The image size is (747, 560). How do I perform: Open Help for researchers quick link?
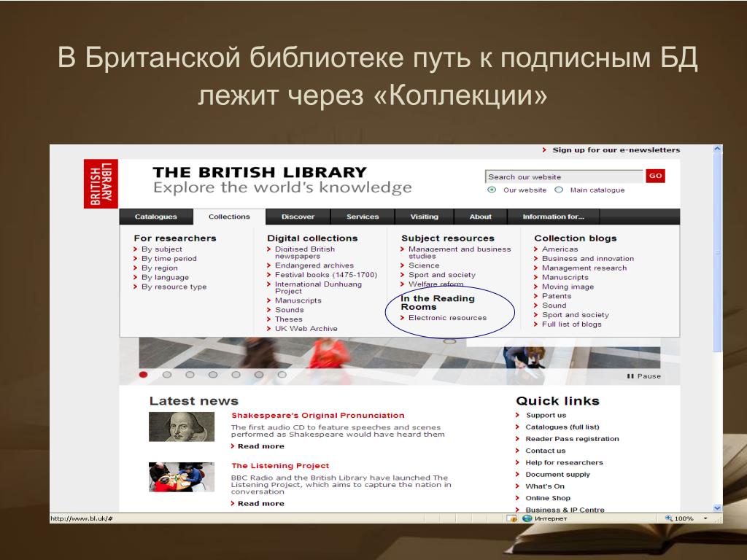point(564,462)
